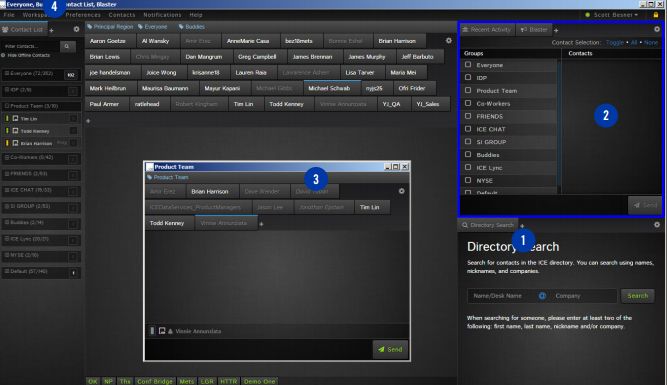Click the Conf Bridge quick message button
Viewport: 667px width, 385px height.
point(155,381)
